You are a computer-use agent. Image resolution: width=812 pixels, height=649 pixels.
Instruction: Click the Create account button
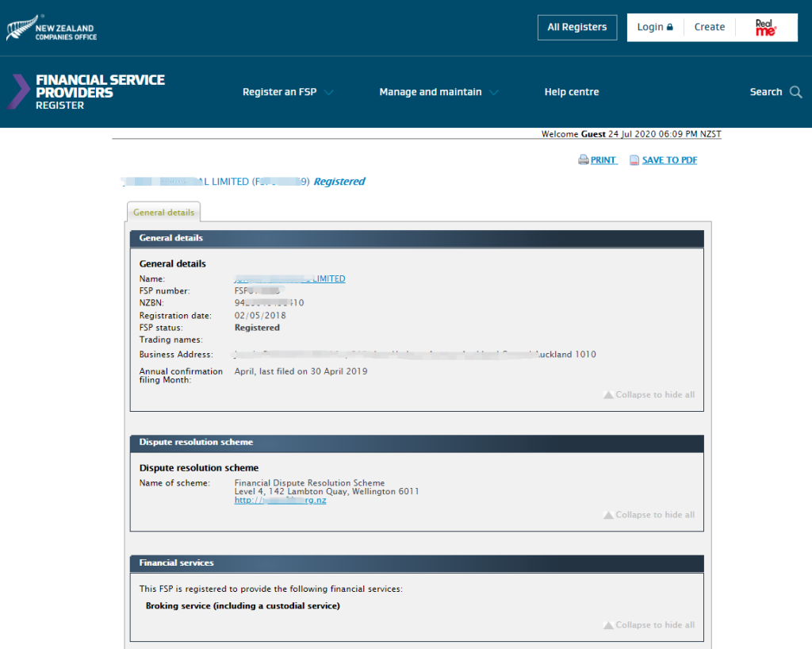click(709, 27)
